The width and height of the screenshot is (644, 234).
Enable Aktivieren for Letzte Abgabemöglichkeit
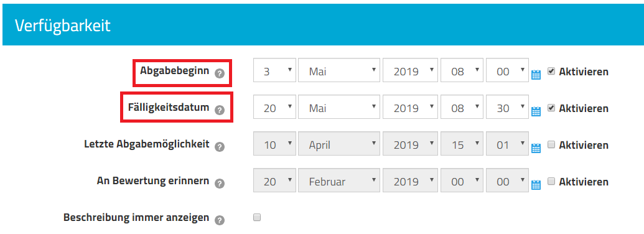551,144
